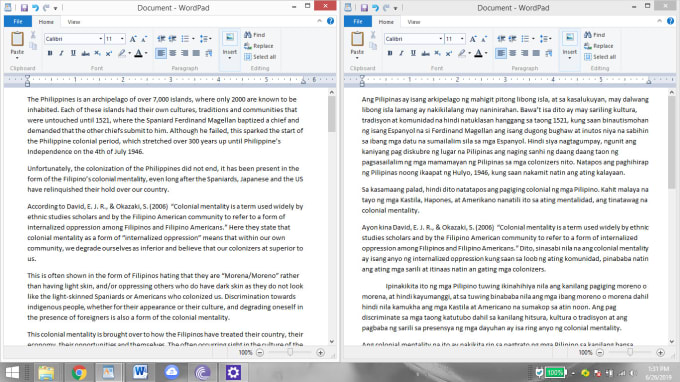Click the Strikethrough icon in right window
Viewport: 680px width, 382px height.
[425, 53]
